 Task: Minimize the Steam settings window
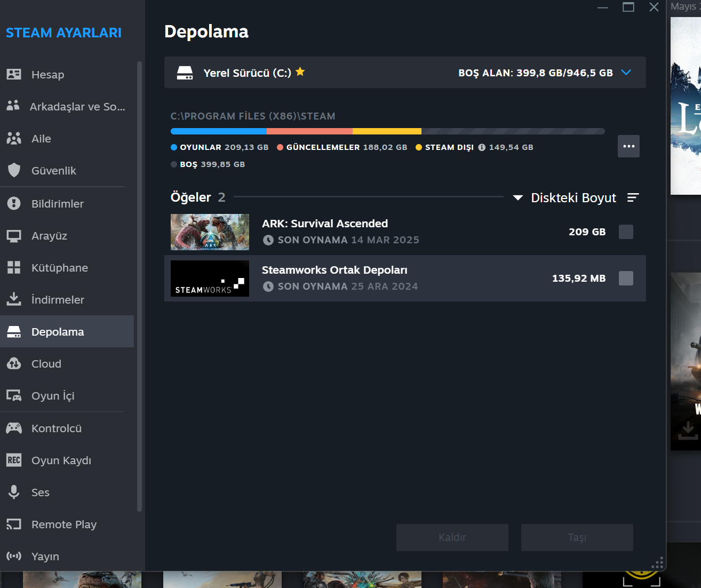(x=603, y=7)
